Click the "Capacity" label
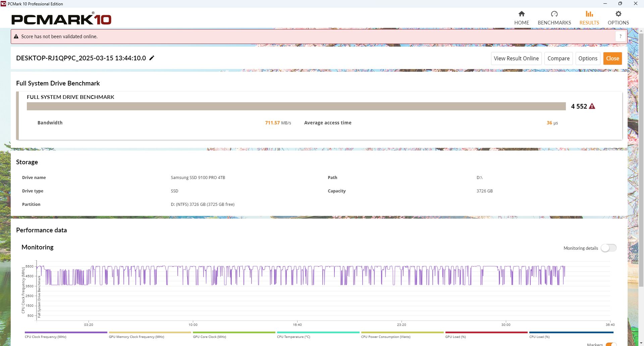This screenshot has width=644, height=346. point(336,191)
